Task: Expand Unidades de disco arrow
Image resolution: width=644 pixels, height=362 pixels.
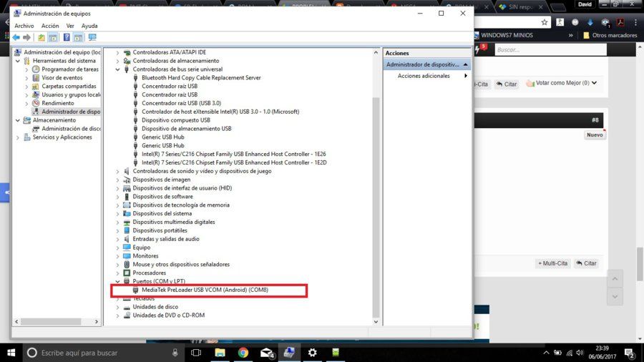Action: (117, 307)
